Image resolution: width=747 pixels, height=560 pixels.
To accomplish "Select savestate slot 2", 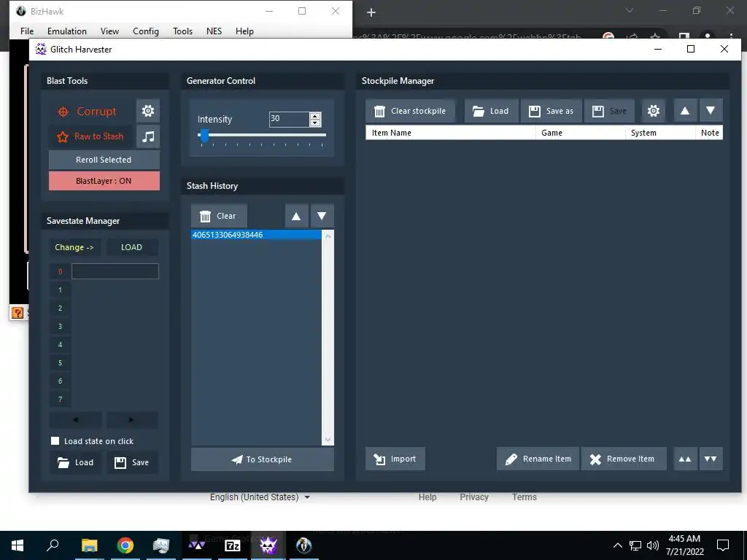I will coord(60,308).
